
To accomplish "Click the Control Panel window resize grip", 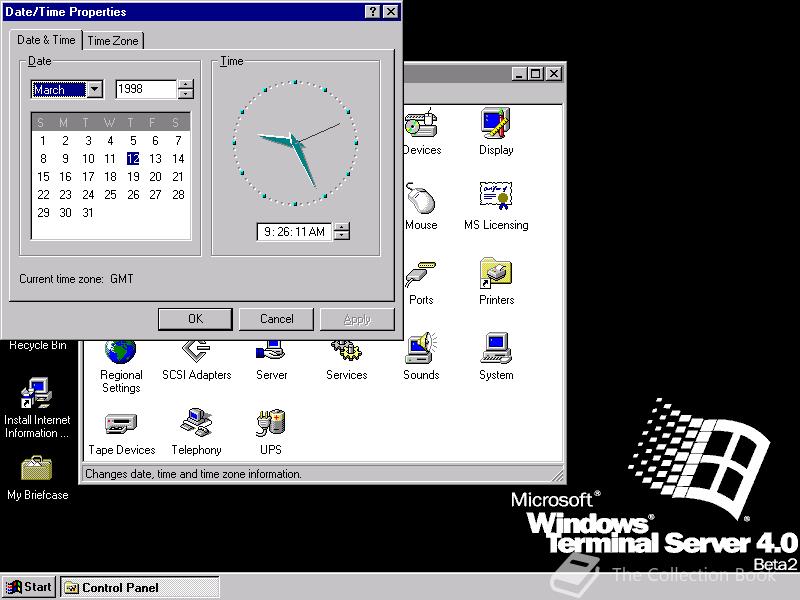I will click(558, 476).
